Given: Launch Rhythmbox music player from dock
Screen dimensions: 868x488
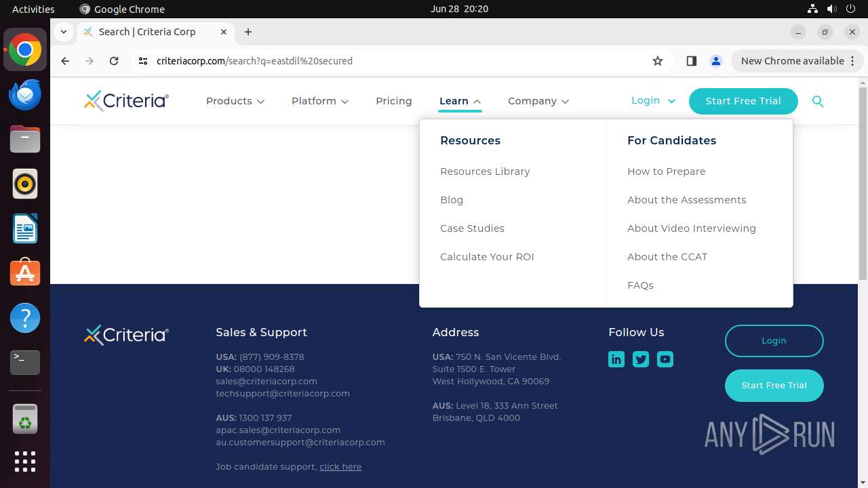Looking at the screenshot, I should click(x=25, y=184).
